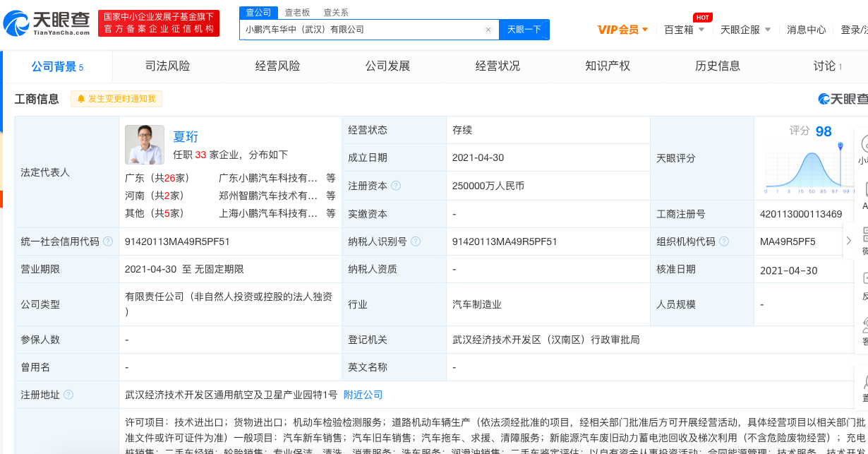
Task: Open the 知识产权 tab
Action: click(x=607, y=66)
